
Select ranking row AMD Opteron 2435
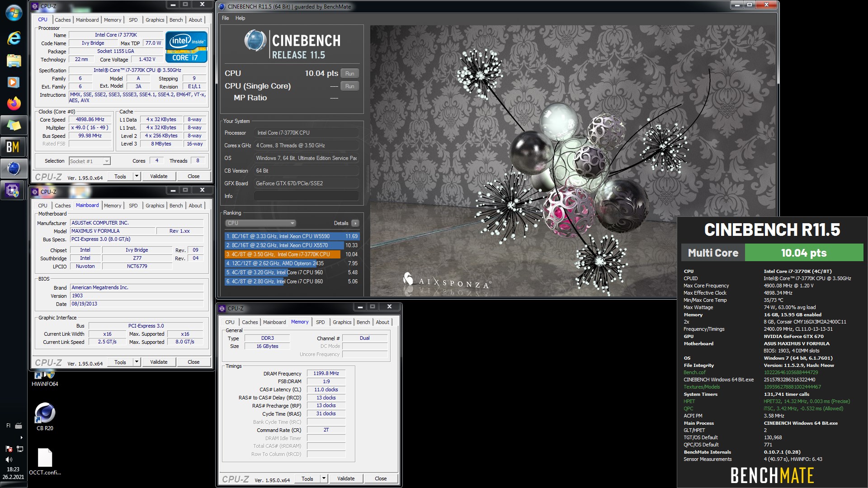(x=292, y=263)
